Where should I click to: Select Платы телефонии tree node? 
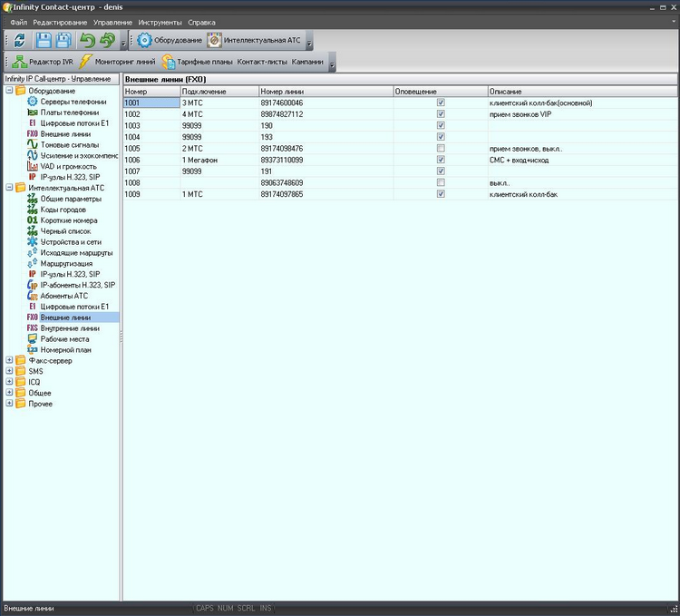(70, 112)
